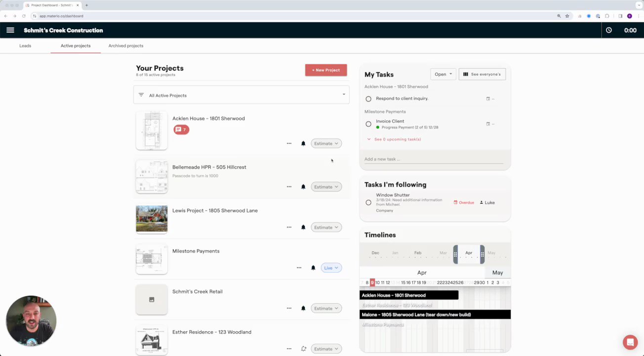Screen dimensions: 644x356
Task: Mark Window Shutter task complete
Action: (368, 203)
